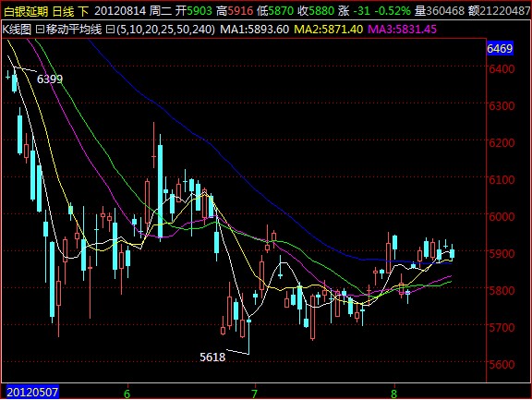Open the K线图 chart type label
Image resolution: width=532 pixels, height=400 pixels.
(17, 30)
